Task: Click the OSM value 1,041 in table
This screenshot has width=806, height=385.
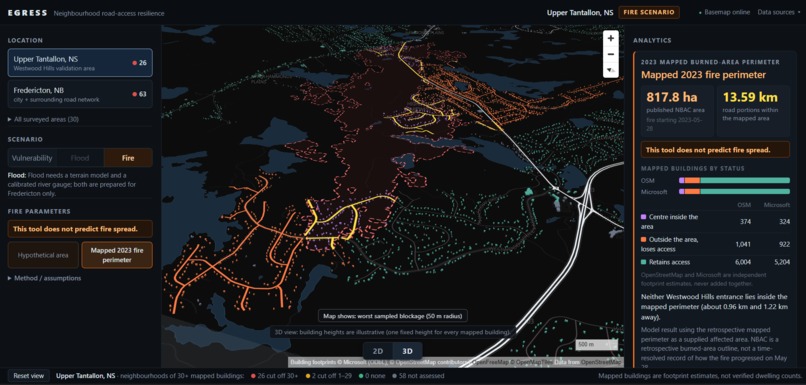Action: (742, 244)
